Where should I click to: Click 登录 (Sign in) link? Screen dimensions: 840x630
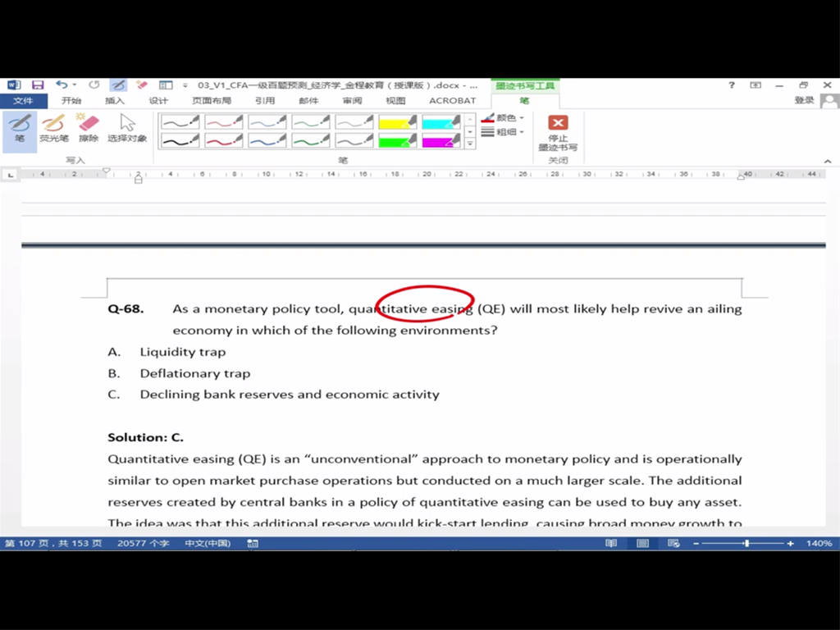click(x=804, y=101)
